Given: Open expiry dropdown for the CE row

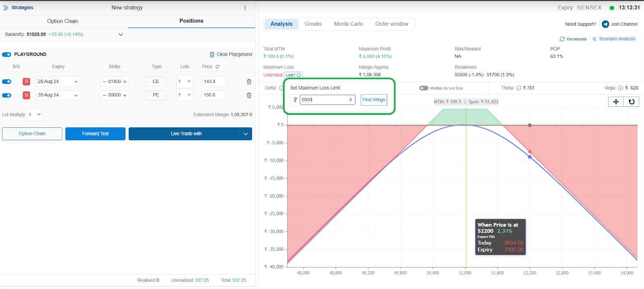Looking at the screenshot, I should click(58, 81).
